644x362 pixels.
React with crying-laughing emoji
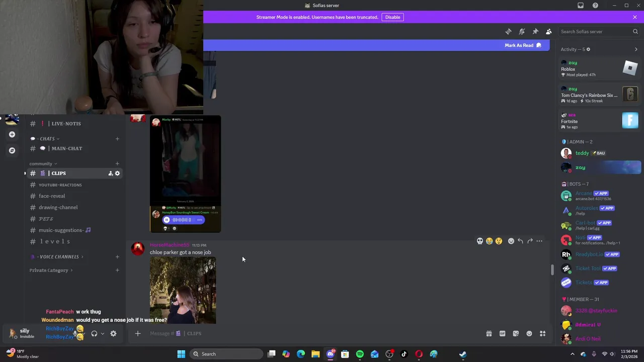489,241
